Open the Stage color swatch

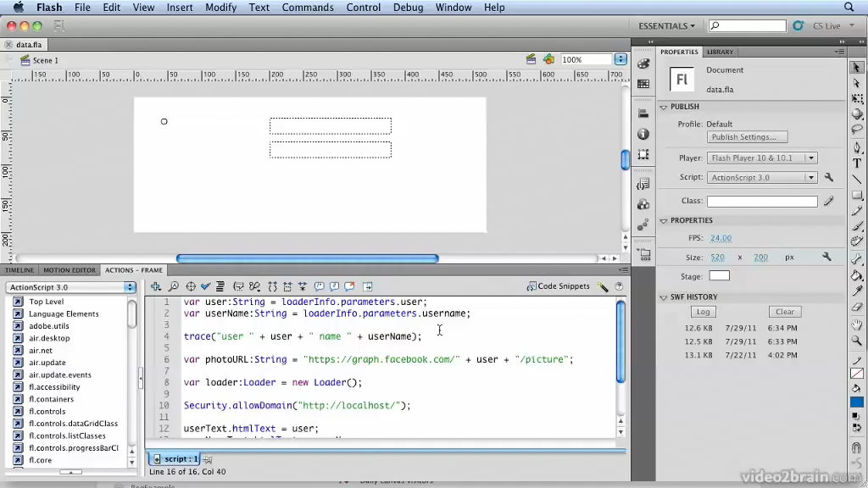coord(719,275)
